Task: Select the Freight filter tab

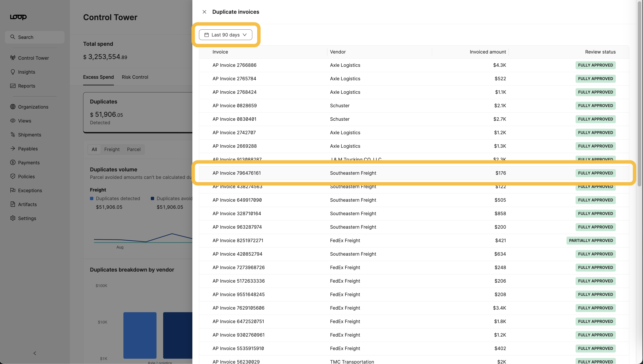Action: point(112,149)
